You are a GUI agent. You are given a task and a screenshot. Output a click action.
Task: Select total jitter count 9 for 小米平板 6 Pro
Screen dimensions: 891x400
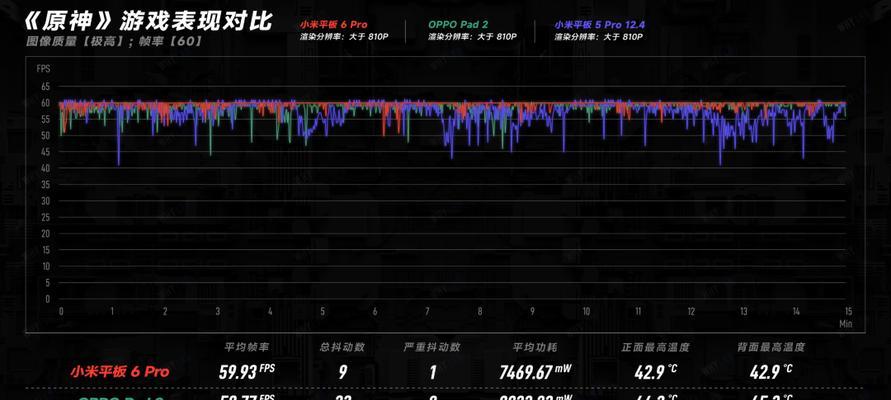tap(342, 373)
